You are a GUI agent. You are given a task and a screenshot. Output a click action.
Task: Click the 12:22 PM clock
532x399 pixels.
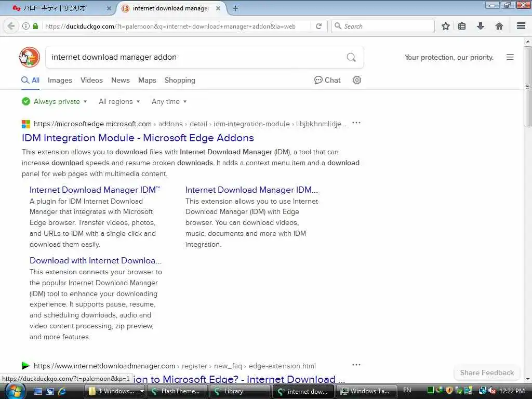[x=512, y=391]
